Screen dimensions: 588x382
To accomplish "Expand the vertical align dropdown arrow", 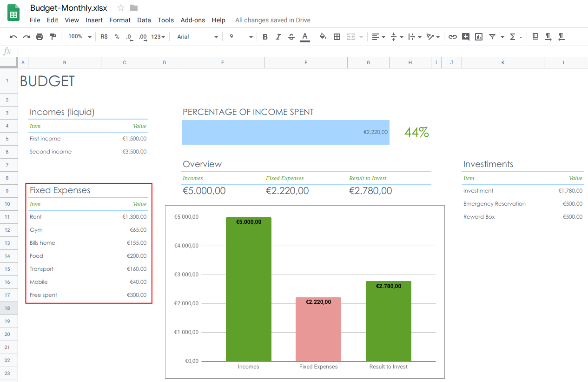I will tap(402, 37).
